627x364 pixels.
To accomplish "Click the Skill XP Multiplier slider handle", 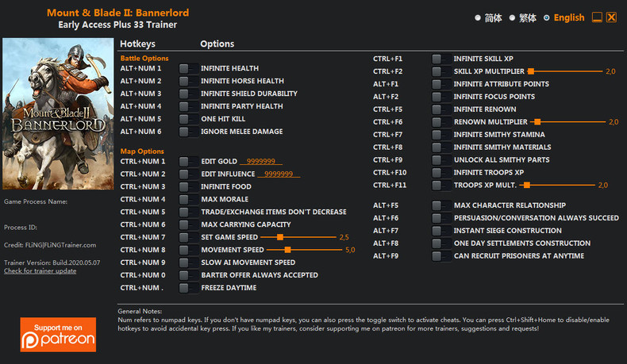I will tap(531, 71).
